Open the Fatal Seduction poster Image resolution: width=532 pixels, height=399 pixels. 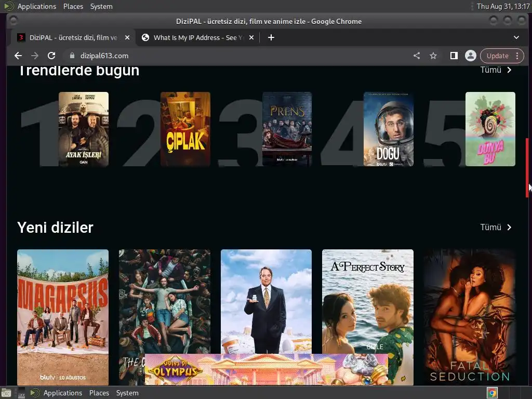[470, 317]
